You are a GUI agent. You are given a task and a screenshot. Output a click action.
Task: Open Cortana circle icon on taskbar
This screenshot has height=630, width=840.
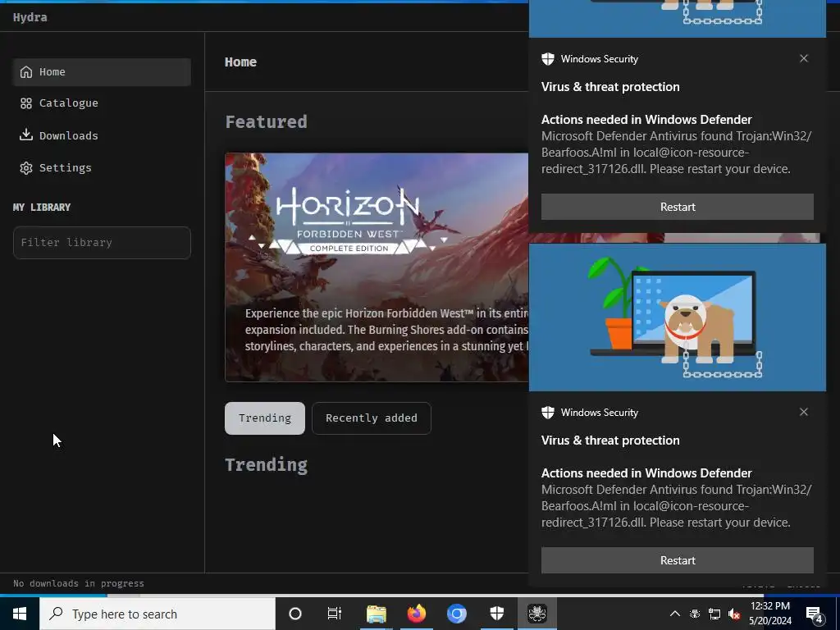pyautogui.click(x=295, y=614)
